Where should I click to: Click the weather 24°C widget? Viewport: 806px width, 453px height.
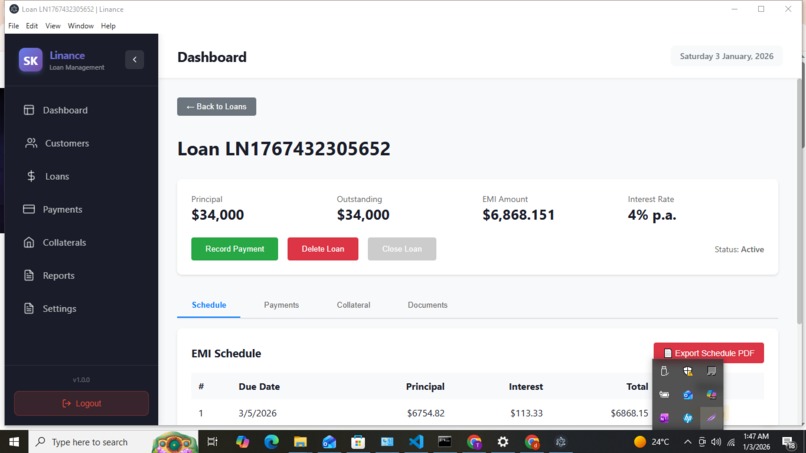652,442
